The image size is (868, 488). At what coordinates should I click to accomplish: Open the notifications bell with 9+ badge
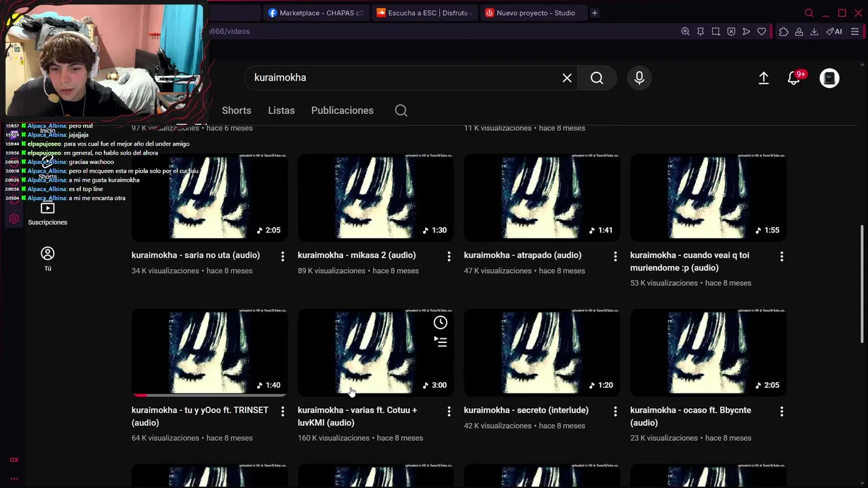[795, 78]
